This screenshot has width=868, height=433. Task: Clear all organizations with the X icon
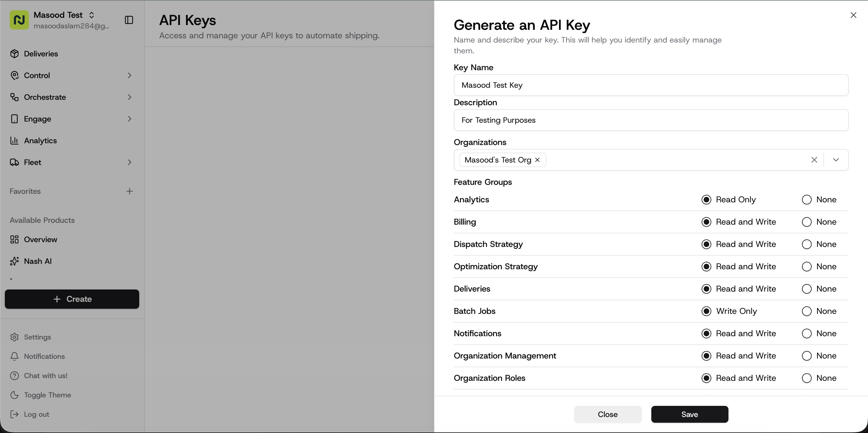(x=814, y=160)
